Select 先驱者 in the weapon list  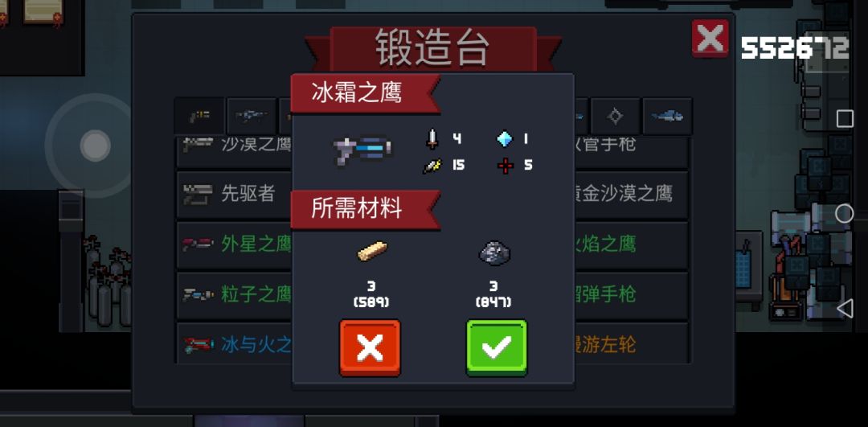point(235,195)
